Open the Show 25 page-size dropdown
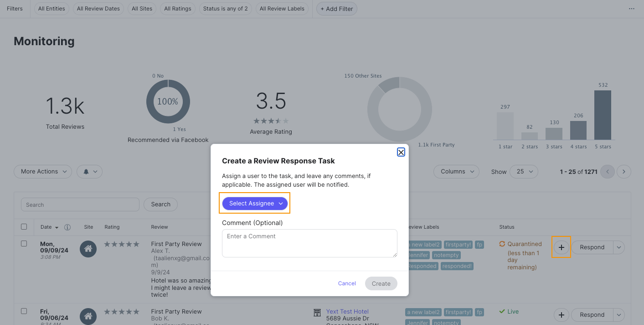This screenshot has width=644, height=325. click(524, 172)
